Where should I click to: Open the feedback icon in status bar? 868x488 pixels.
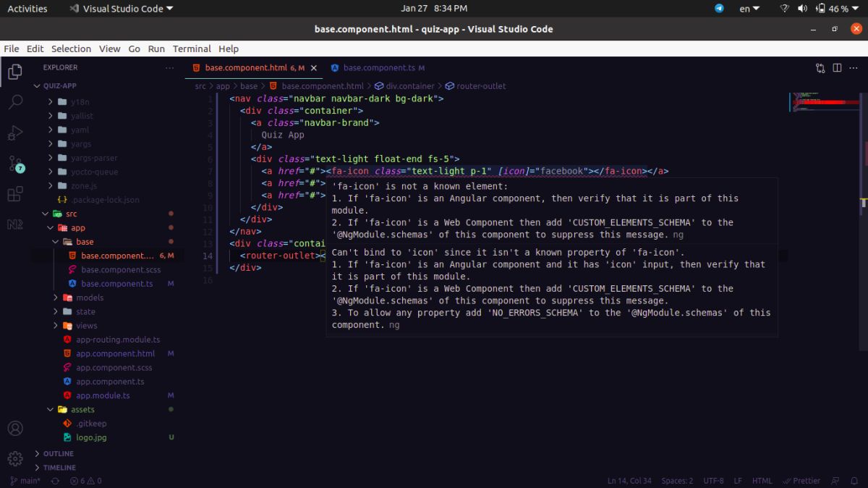tap(835, 480)
